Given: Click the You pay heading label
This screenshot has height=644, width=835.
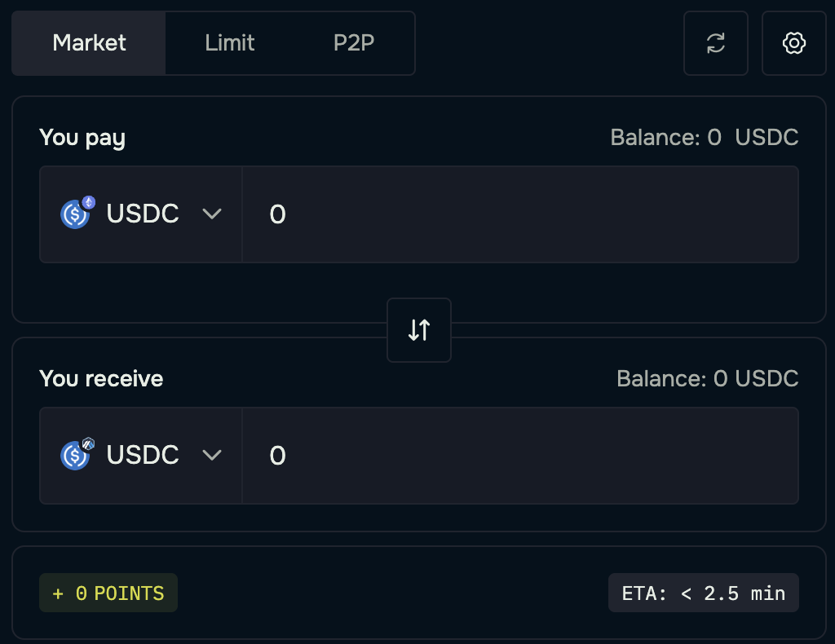Looking at the screenshot, I should coord(82,138).
